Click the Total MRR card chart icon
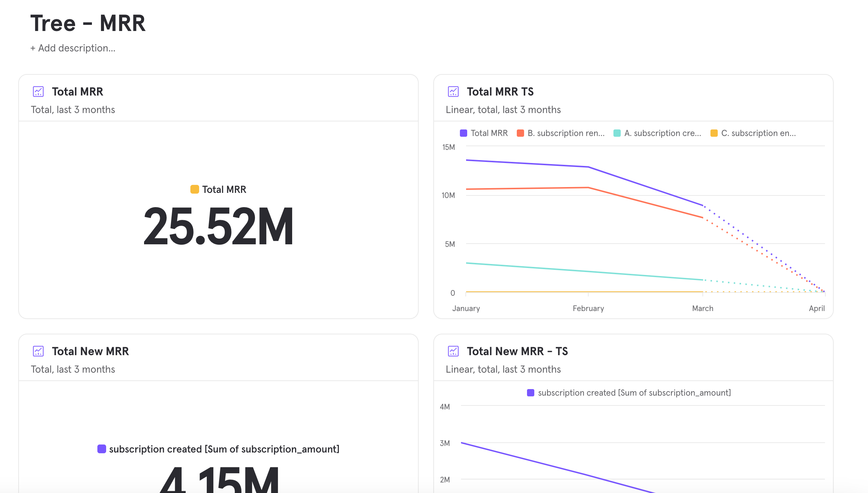Image resolution: width=868 pixels, height=493 pixels. click(x=38, y=92)
